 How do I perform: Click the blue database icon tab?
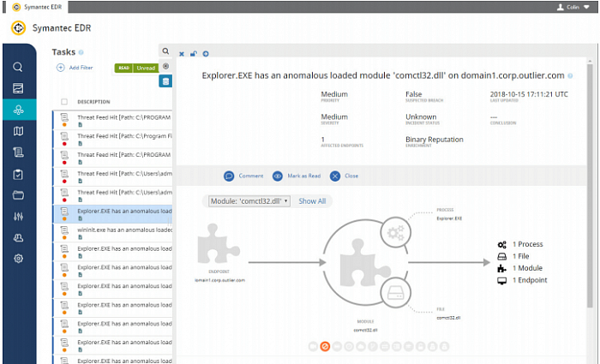pyautogui.click(x=165, y=81)
